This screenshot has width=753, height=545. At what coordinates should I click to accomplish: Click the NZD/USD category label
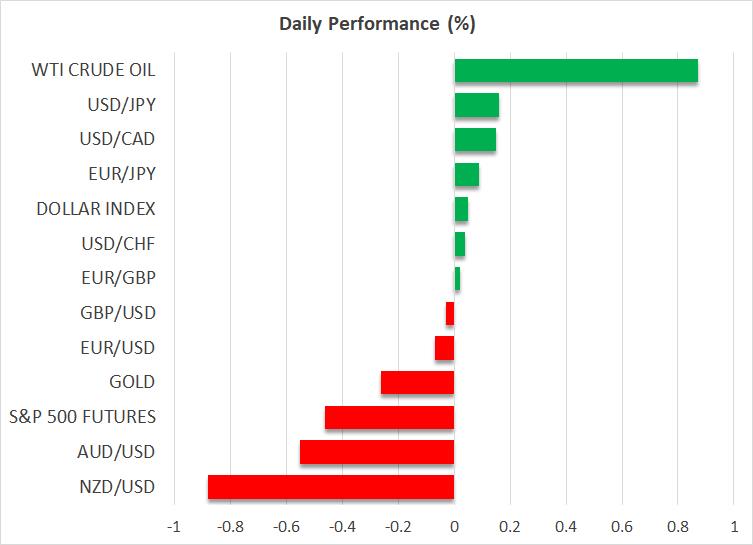tap(120, 487)
